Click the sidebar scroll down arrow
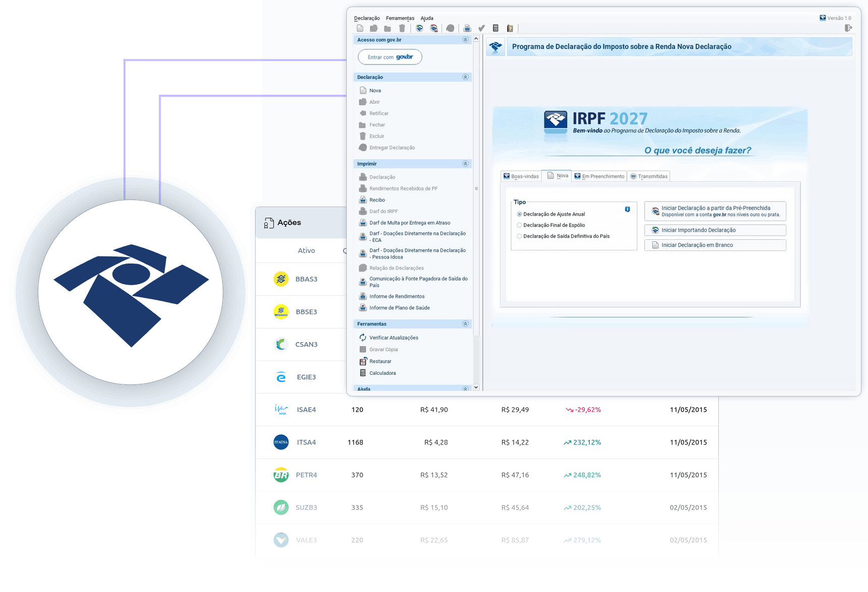868x592 pixels. [476, 387]
